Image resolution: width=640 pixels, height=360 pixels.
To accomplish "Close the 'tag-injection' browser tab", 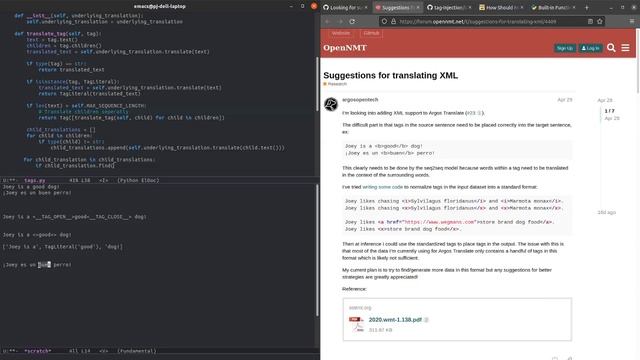I will coord(470,7).
